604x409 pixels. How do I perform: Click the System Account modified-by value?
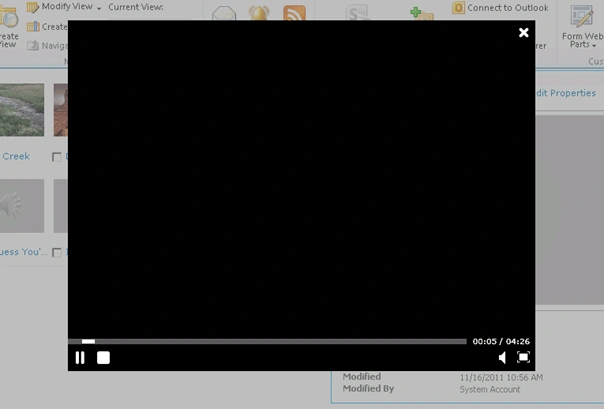[x=490, y=389]
